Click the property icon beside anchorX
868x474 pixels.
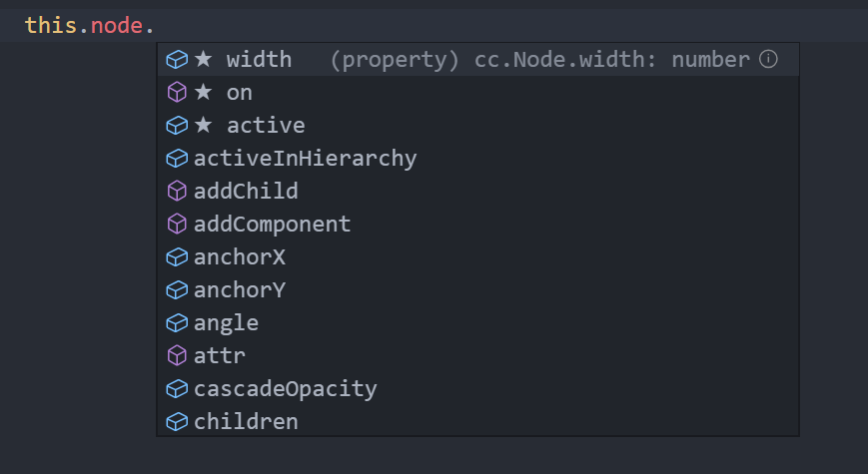click(177, 257)
